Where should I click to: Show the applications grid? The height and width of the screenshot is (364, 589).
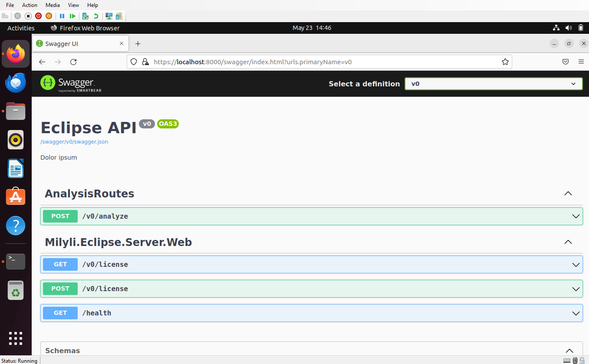point(16,338)
